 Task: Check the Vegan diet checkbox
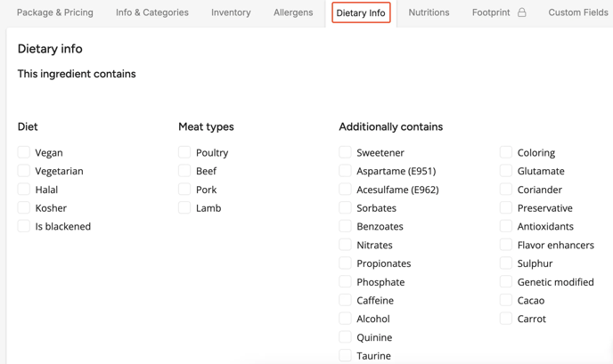tap(24, 152)
